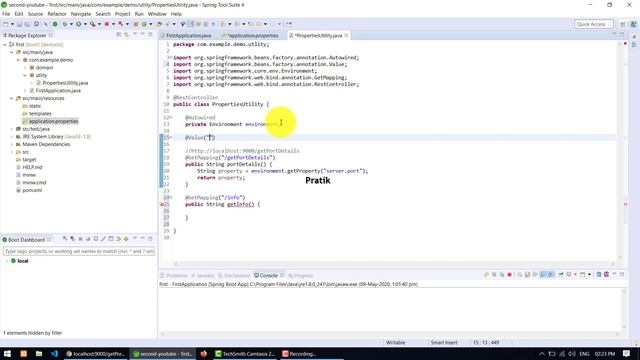Close the PropertiesUtility.java editor tab
640x360 pixels.
tap(346, 36)
